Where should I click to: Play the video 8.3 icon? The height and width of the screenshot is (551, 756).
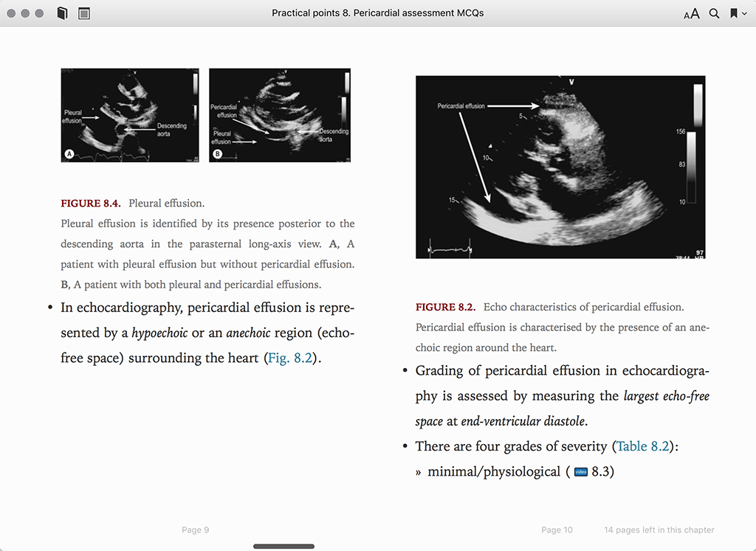[x=581, y=471]
